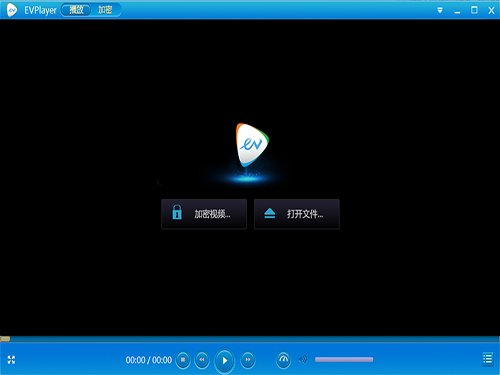Close the EVPlayer window
500x375 pixels.
(491, 10)
